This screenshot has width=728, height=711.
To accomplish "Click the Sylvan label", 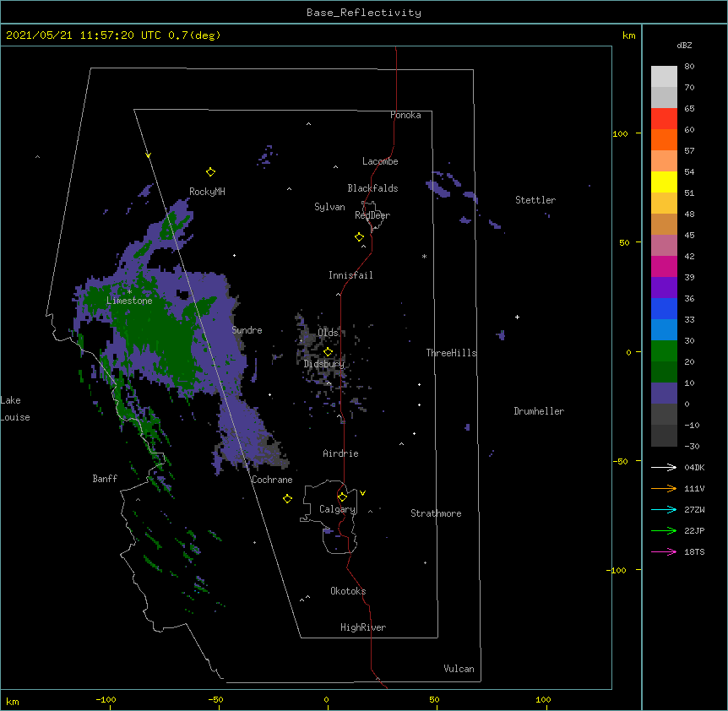I will click(x=329, y=207).
